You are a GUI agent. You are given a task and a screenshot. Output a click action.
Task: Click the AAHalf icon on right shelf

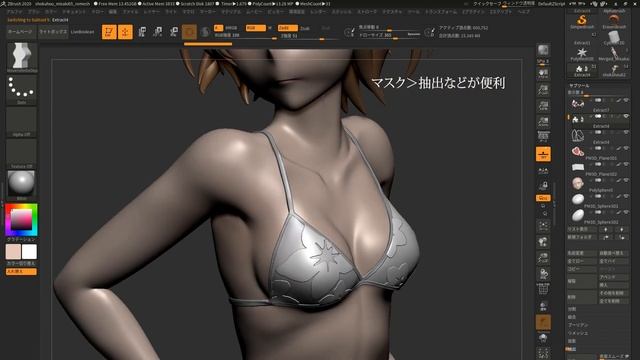(543, 122)
